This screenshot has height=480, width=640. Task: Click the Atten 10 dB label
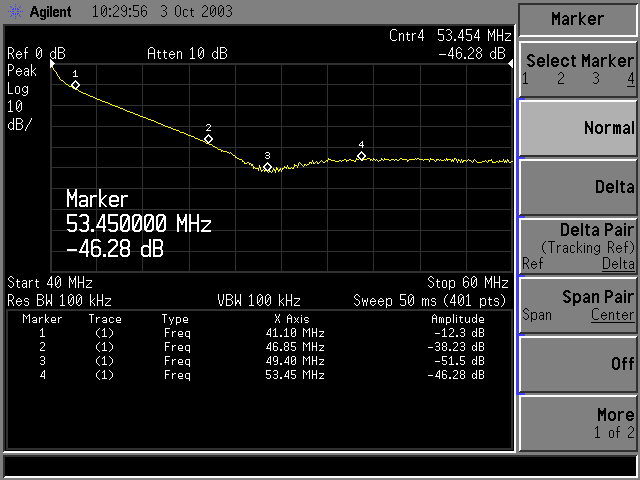click(x=187, y=53)
